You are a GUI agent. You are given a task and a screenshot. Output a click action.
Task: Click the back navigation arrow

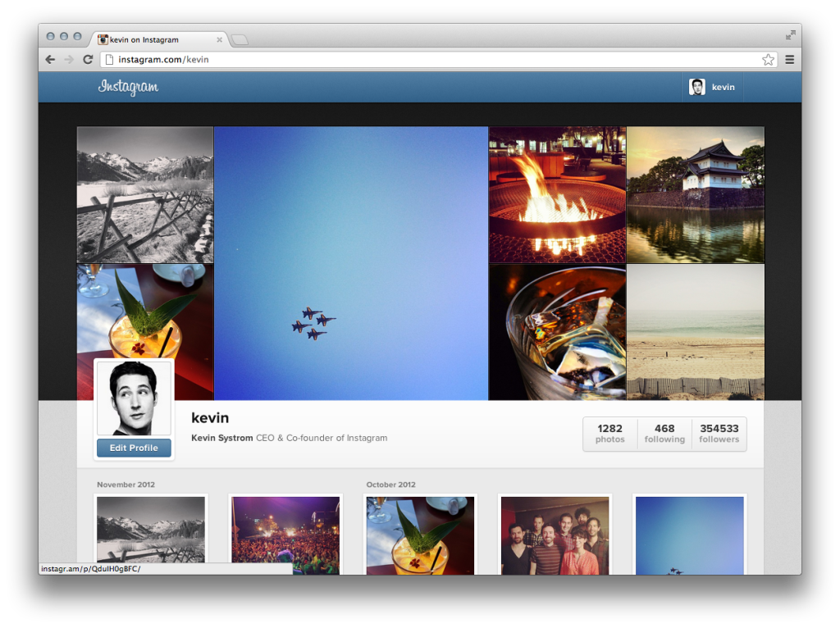[50, 59]
